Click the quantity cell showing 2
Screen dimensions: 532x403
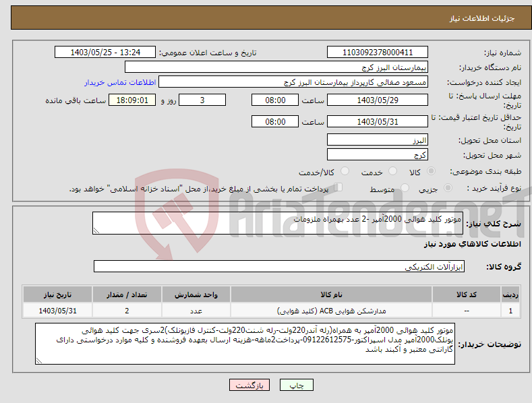pyautogui.click(x=127, y=311)
